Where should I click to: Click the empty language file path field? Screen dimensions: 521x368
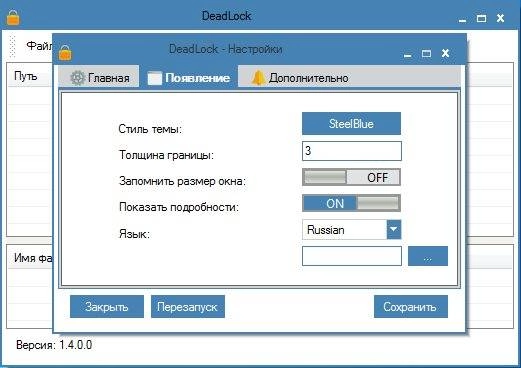point(352,256)
